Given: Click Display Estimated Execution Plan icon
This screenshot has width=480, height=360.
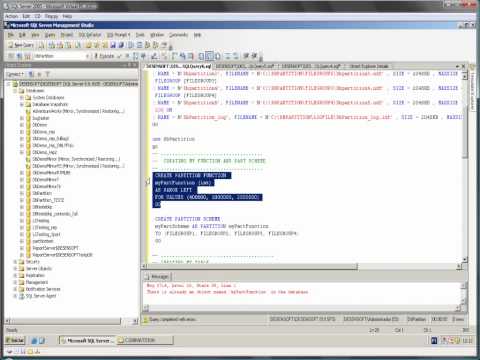Looking at the screenshot, I should 135,56.
